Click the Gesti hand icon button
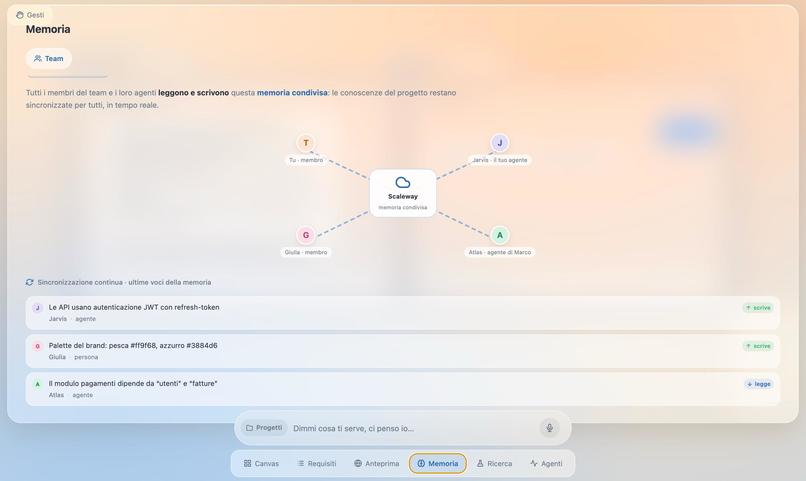806x481 pixels. coord(30,15)
